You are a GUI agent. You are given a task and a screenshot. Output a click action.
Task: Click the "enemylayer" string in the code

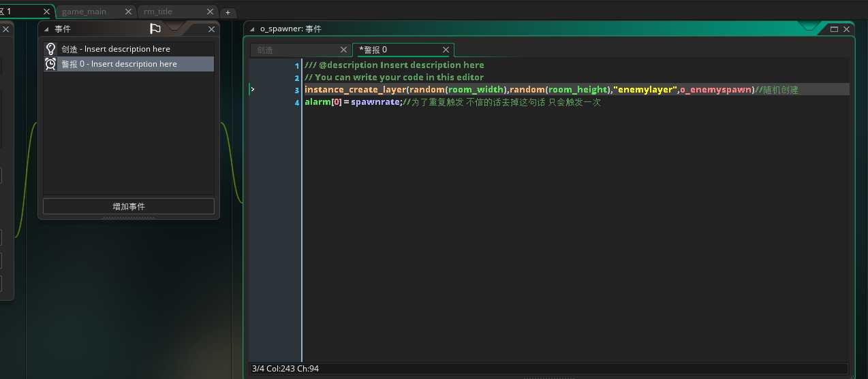click(645, 90)
